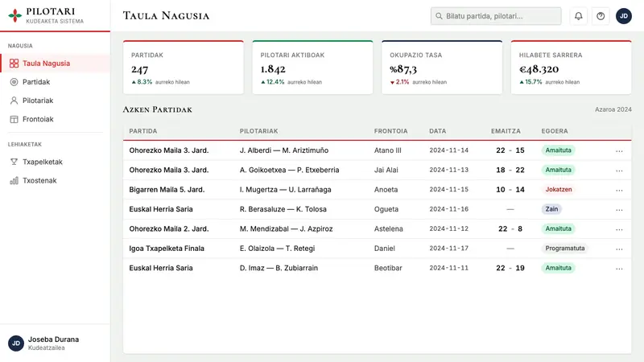Open more options for the Alberdi — Ariztimuño row
The width and height of the screenshot is (644, 362).
pyautogui.click(x=619, y=151)
